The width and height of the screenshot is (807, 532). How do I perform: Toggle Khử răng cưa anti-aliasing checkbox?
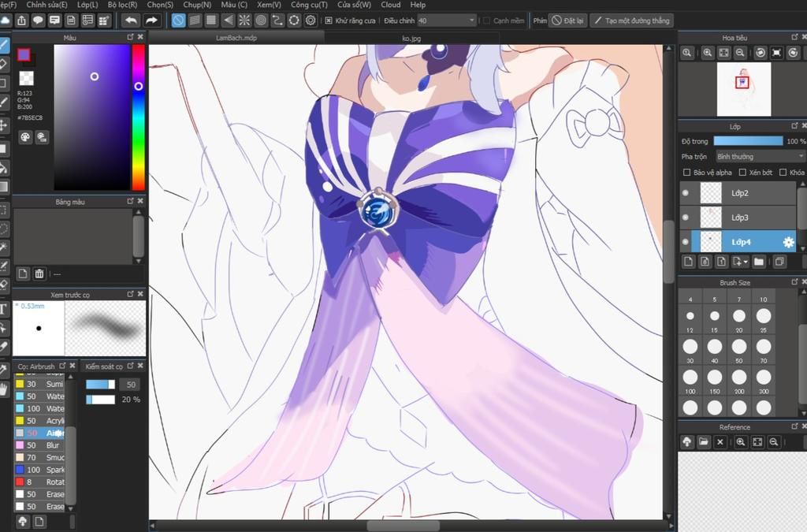pyautogui.click(x=329, y=20)
